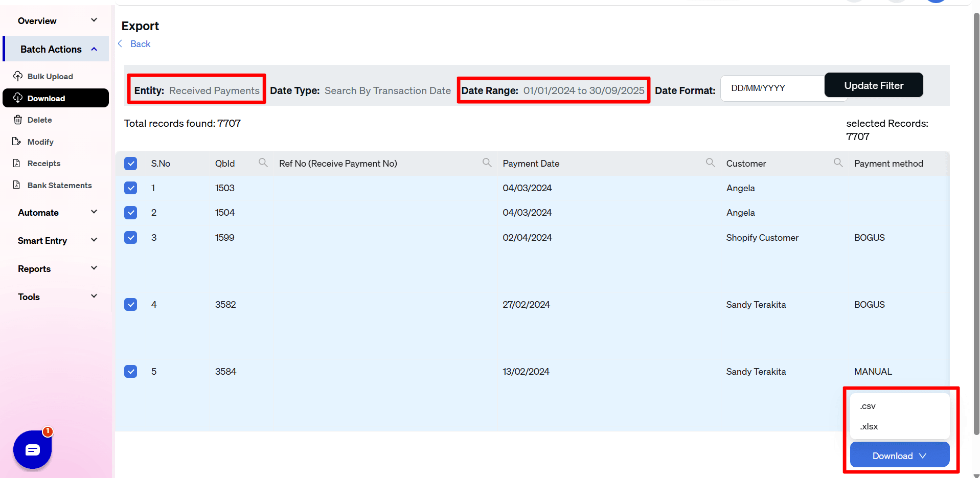Uncheck row 5 for Sandy Terakita
Image resolution: width=980 pixels, height=478 pixels.
click(130, 371)
